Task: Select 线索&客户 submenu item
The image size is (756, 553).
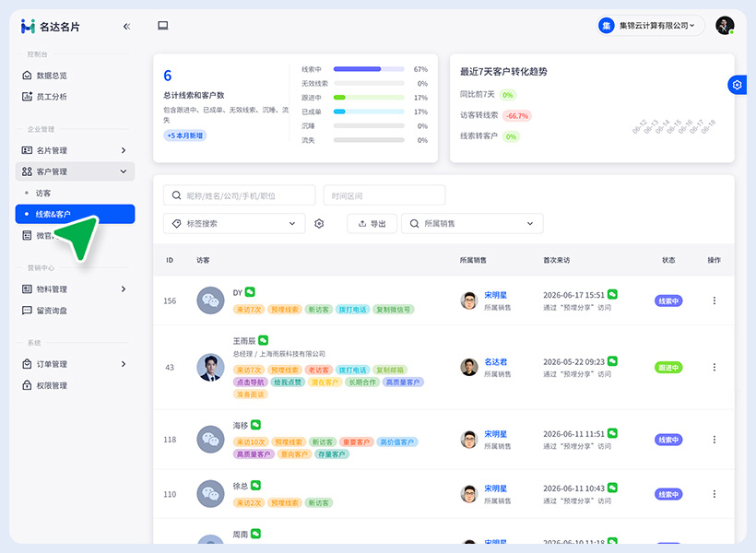Action: pyautogui.click(x=75, y=214)
